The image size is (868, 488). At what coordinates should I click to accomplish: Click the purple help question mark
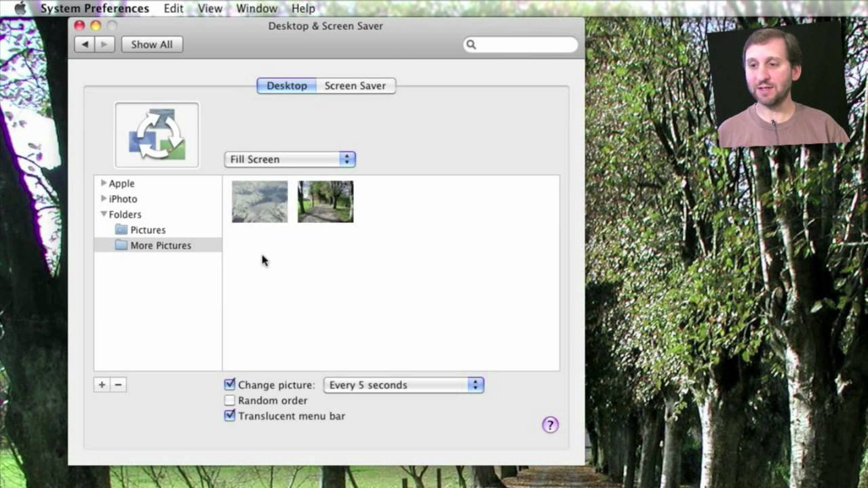(x=550, y=425)
